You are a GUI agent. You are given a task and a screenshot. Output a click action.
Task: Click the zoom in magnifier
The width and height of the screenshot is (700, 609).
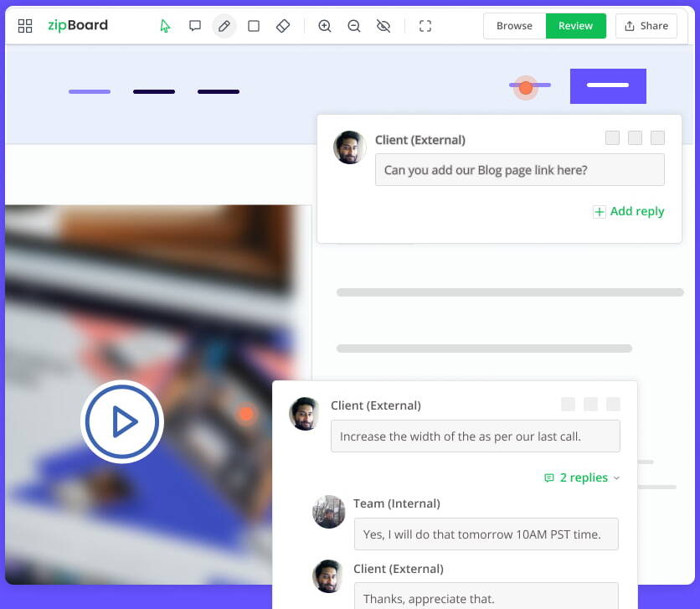point(325,26)
